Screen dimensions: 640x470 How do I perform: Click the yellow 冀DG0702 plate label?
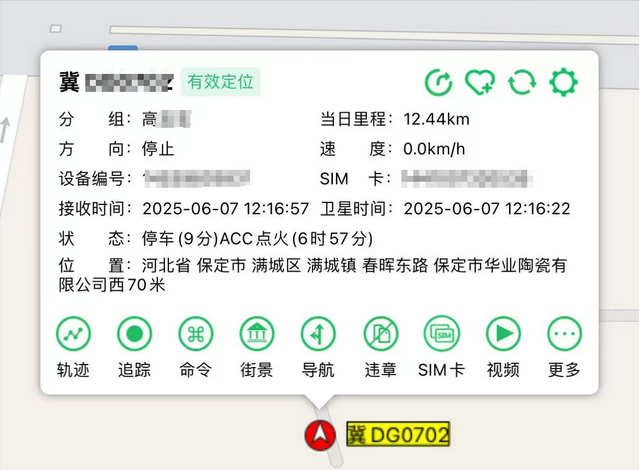point(398,434)
